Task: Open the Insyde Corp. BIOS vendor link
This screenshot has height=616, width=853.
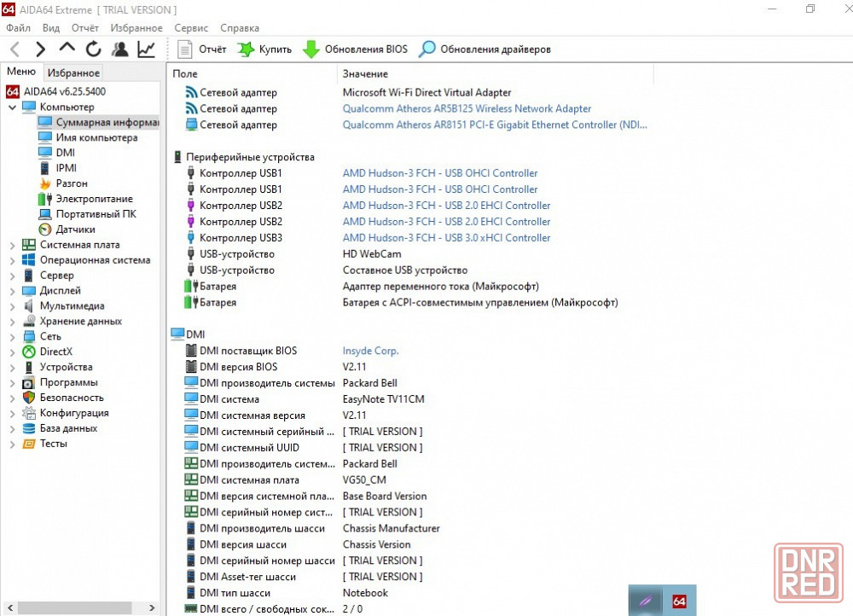Action: click(x=370, y=351)
